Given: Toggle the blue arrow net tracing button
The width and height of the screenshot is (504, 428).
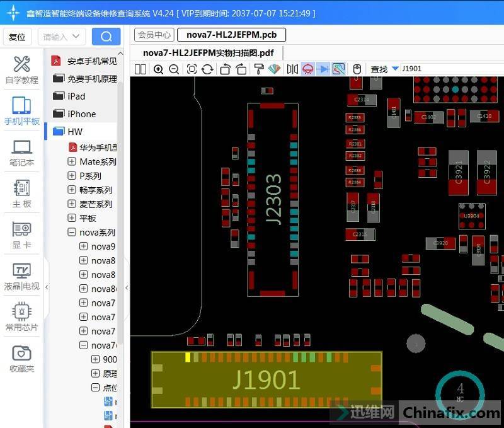Looking at the screenshot, I should click(x=323, y=69).
